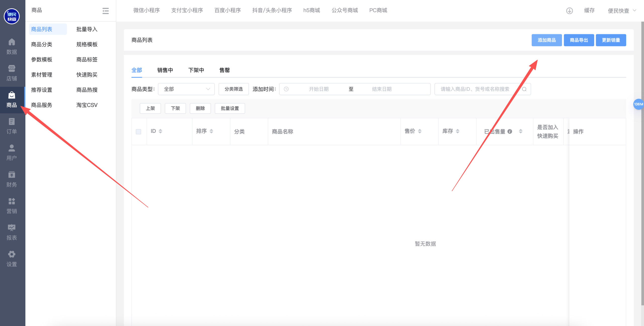Open the 开始日期 date picker field
This screenshot has width=644, height=326.
pos(318,89)
